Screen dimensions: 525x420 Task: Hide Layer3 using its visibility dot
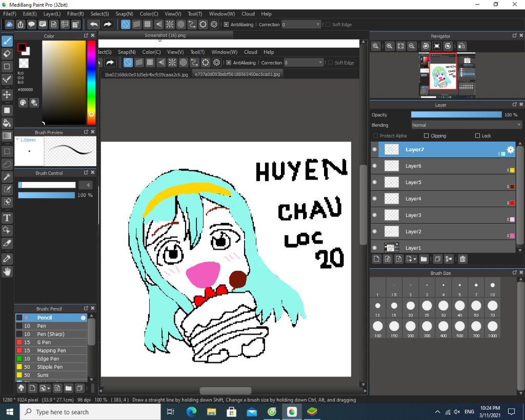point(374,215)
